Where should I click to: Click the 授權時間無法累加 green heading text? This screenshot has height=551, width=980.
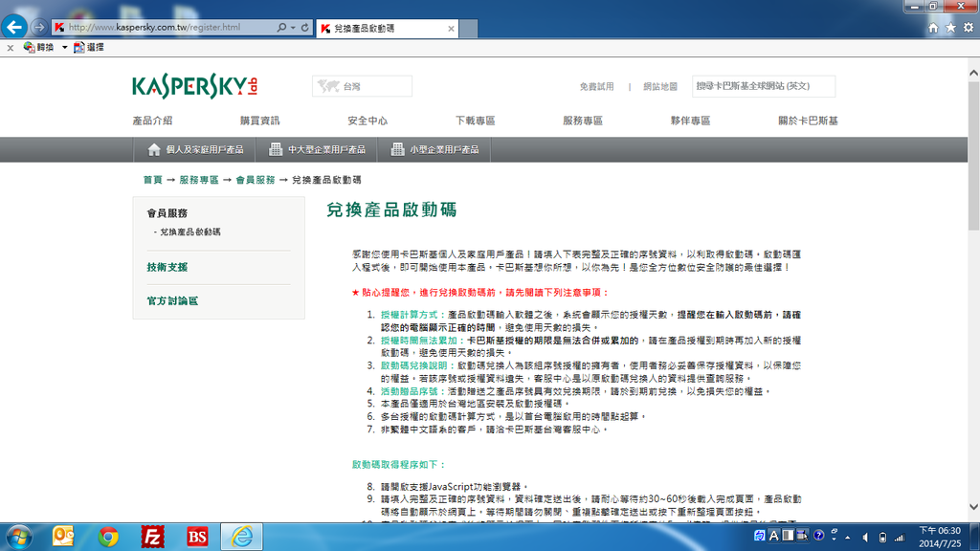tap(421, 341)
